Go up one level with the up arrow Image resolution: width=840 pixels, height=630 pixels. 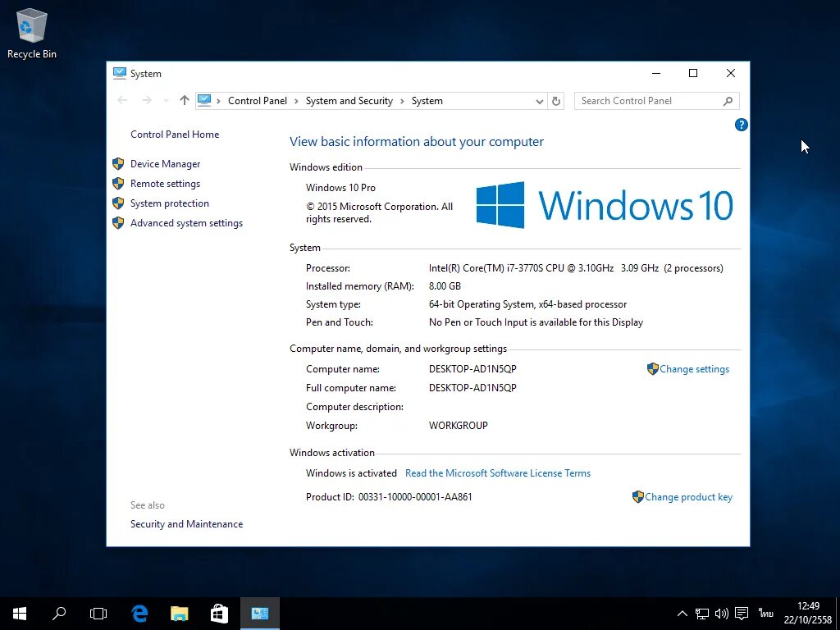(185, 100)
